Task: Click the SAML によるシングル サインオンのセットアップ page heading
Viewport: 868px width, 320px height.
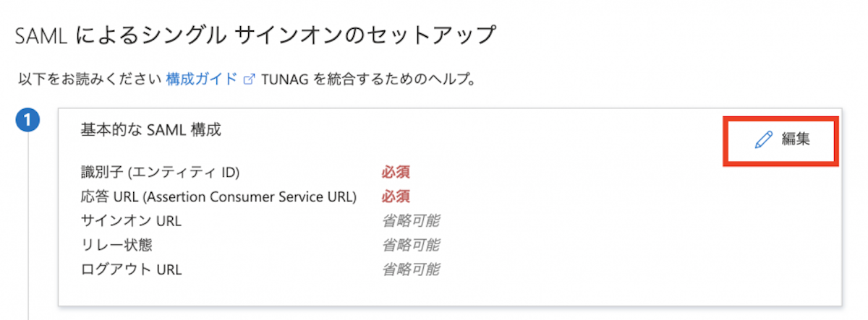Action: coord(256,34)
